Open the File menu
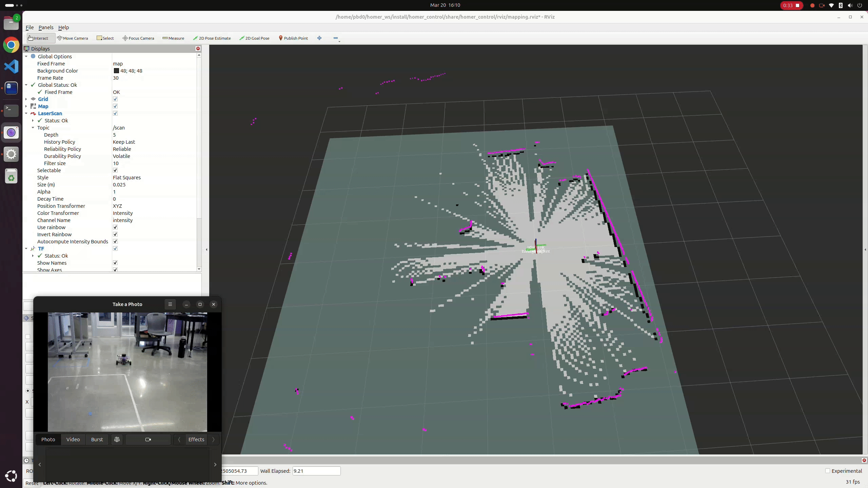Image resolution: width=868 pixels, height=488 pixels. tap(30, 27)
